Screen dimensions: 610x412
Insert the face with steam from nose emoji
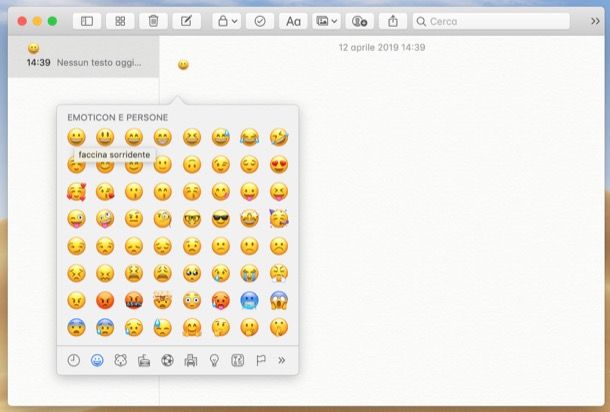point(279,273)
